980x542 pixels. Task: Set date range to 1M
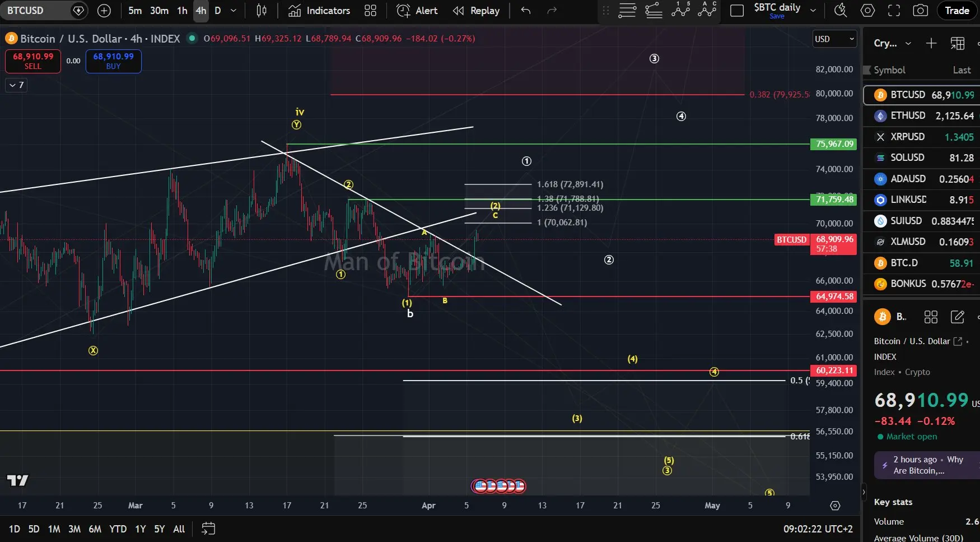[54, 529]
